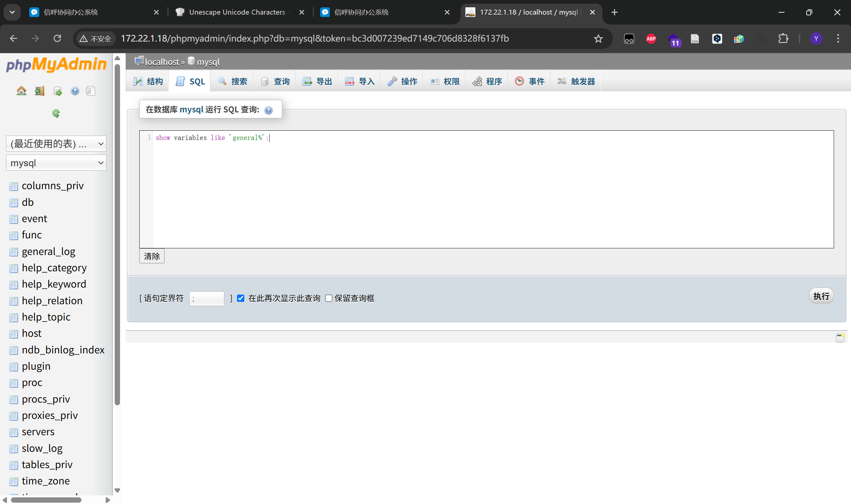Screen dimensions: 851x504
Task: Click the general_log table icon
Action: pyautogui.click(x=14, y=252)
